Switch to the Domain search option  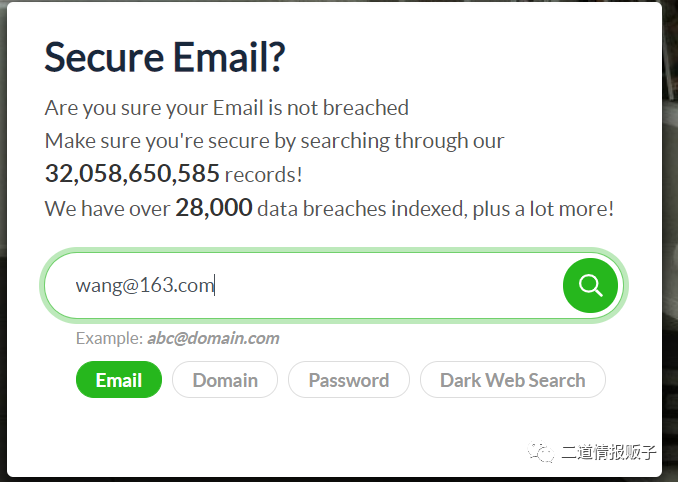click(225, 380)
